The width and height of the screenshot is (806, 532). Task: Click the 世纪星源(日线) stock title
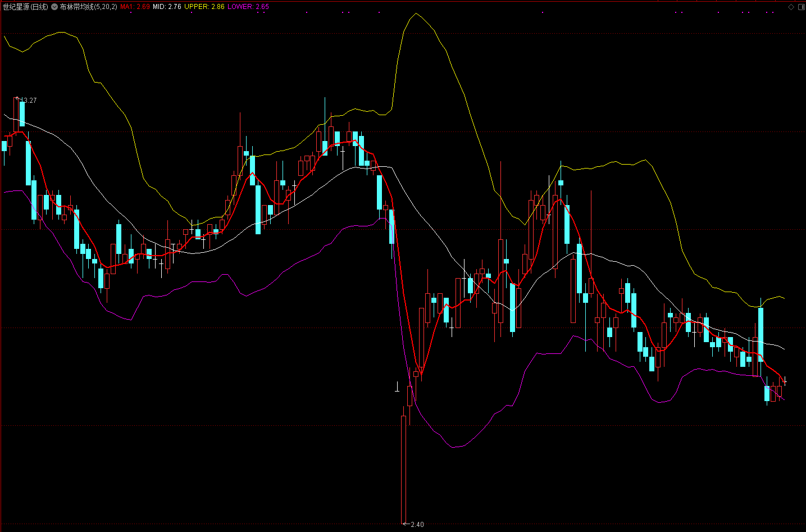click(25, 7)
